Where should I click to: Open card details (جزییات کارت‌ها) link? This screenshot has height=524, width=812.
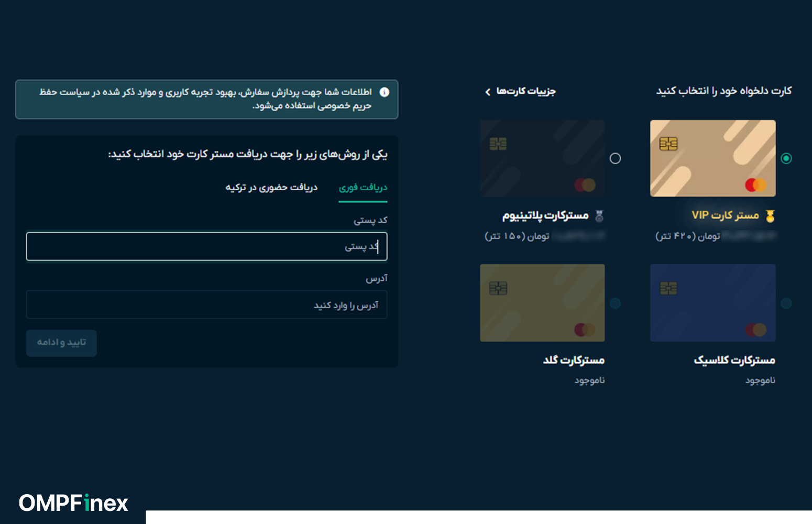520,91
